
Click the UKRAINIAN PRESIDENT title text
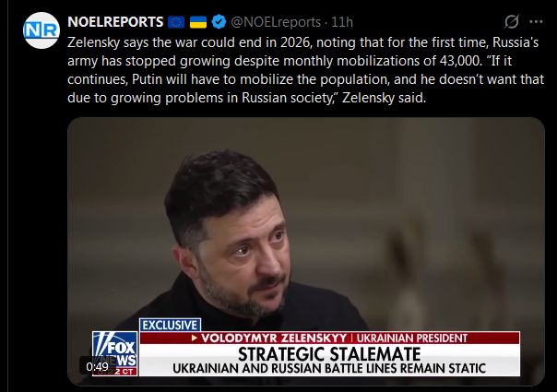point(411,338)
